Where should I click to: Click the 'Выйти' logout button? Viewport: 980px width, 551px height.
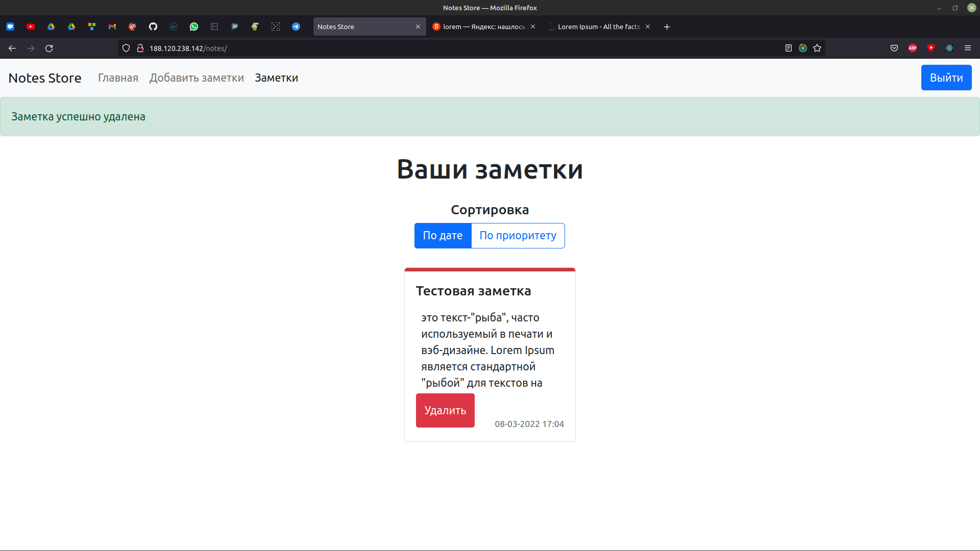pyautogui.click(x=946, y=78)
